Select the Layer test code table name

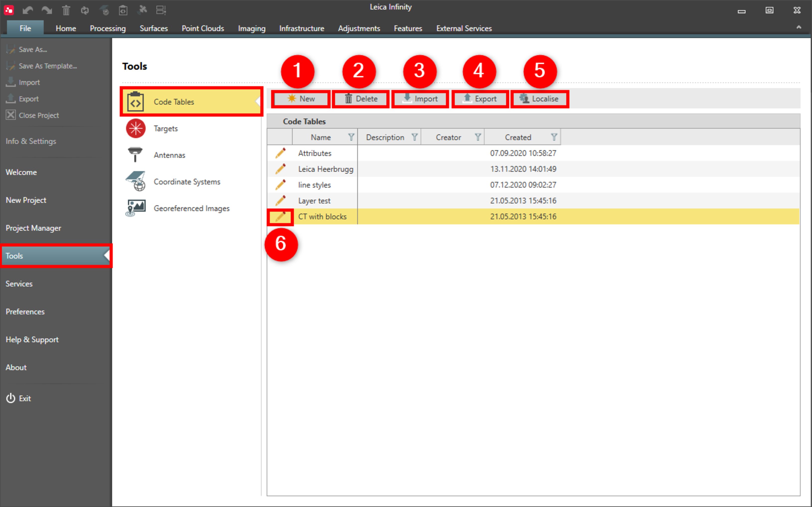coord(314,201)
